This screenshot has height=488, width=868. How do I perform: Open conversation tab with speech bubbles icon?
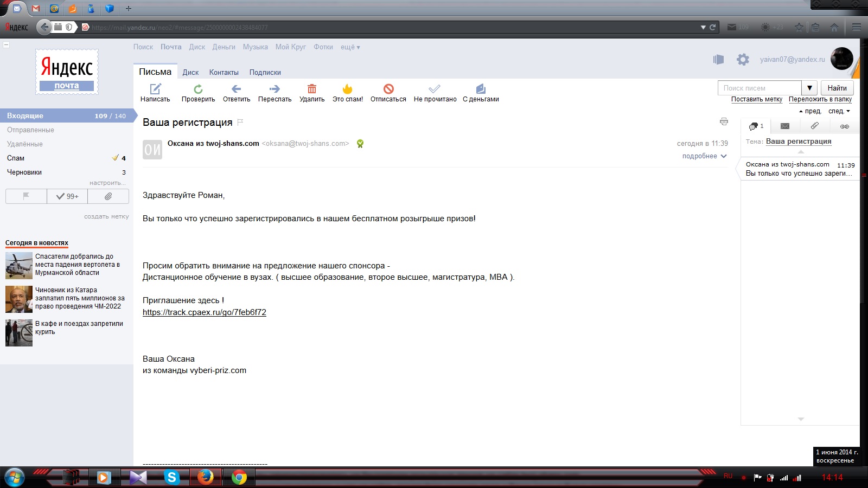pyautogui.click(x=756, y=126)
